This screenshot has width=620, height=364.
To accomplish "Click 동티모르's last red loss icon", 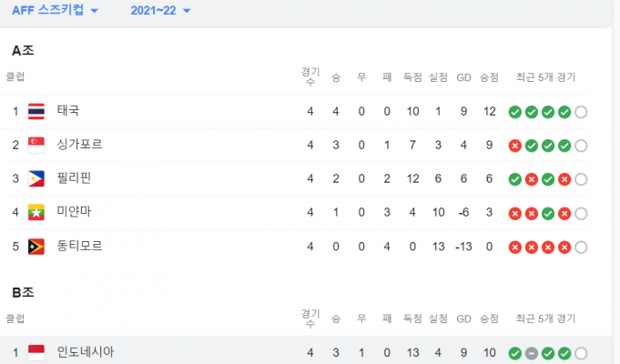I will tap(564, 247).
